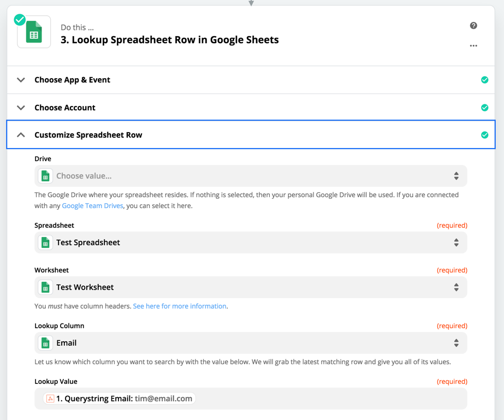Click the Google Sheets app icon in header
Screen dimensions: 504x420
tap(34, 32)
